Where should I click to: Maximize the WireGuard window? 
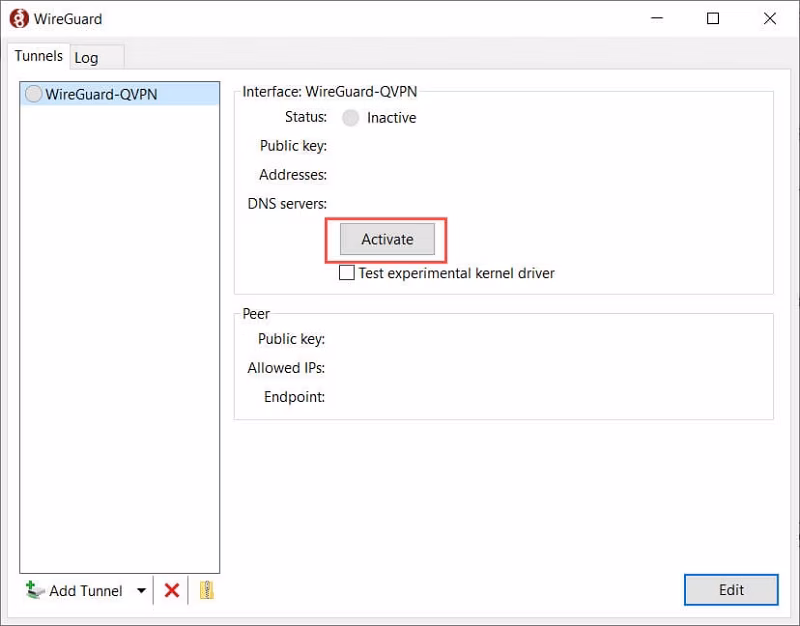click(x=713, y=18)
